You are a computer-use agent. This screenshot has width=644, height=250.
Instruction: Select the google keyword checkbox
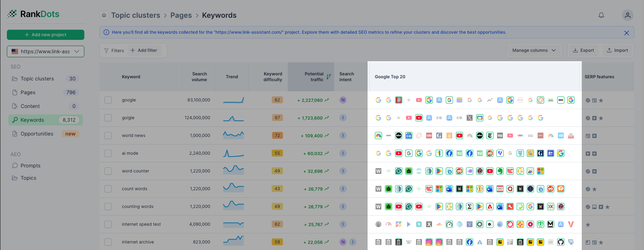(x=108, y=100)
